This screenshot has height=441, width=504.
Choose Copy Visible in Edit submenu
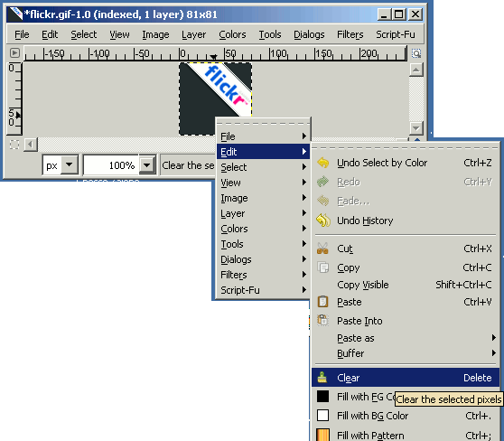406,285
